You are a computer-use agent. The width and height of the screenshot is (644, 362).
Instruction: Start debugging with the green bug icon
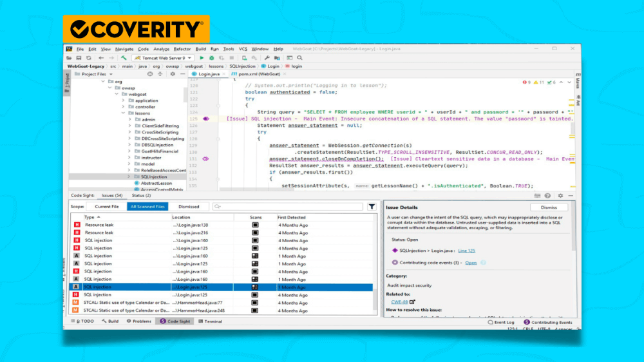coord(211,58)
